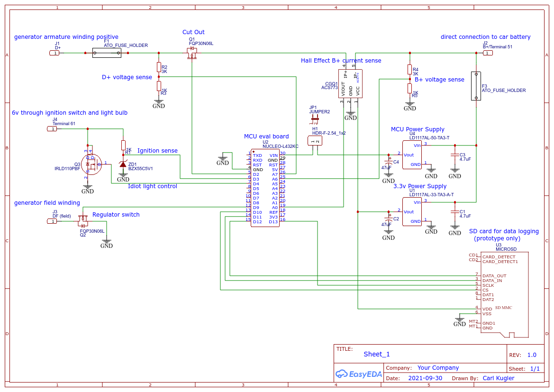Select '6v through ignition switch and light bulb' text

(x=70, y=113)
